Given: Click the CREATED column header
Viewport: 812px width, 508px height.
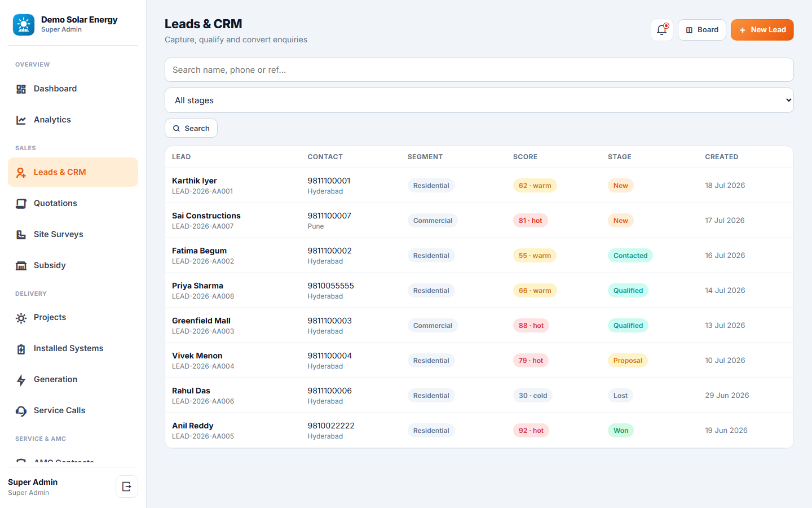Looking at the screenshot, I should [721, 157].
